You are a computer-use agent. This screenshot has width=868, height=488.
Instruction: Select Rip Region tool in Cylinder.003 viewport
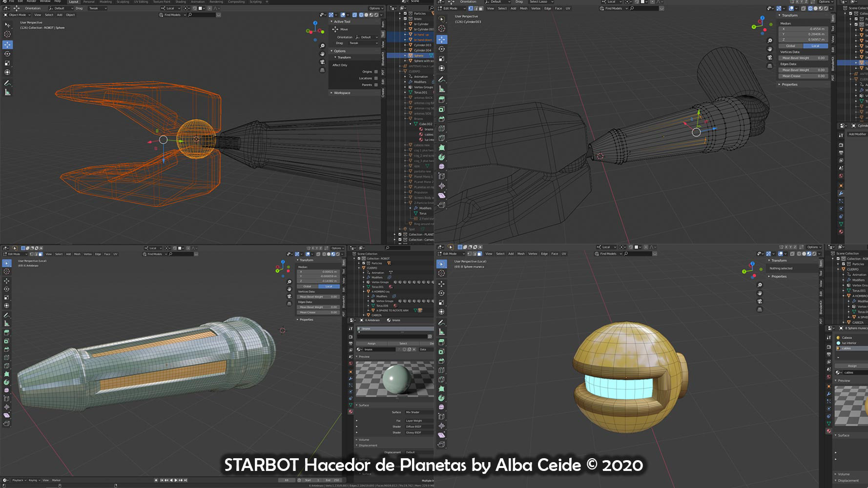pos(442,205)
